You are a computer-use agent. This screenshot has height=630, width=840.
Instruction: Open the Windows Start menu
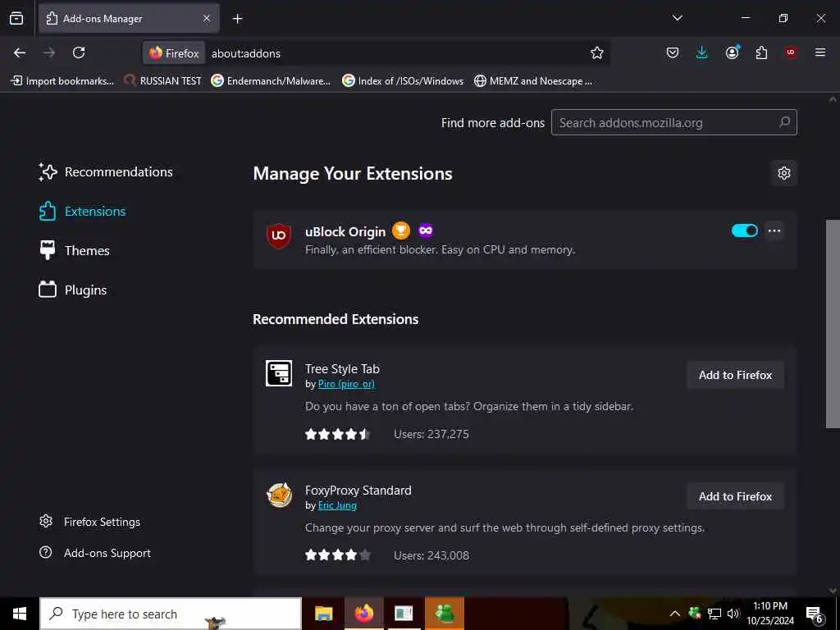[20, 614]
